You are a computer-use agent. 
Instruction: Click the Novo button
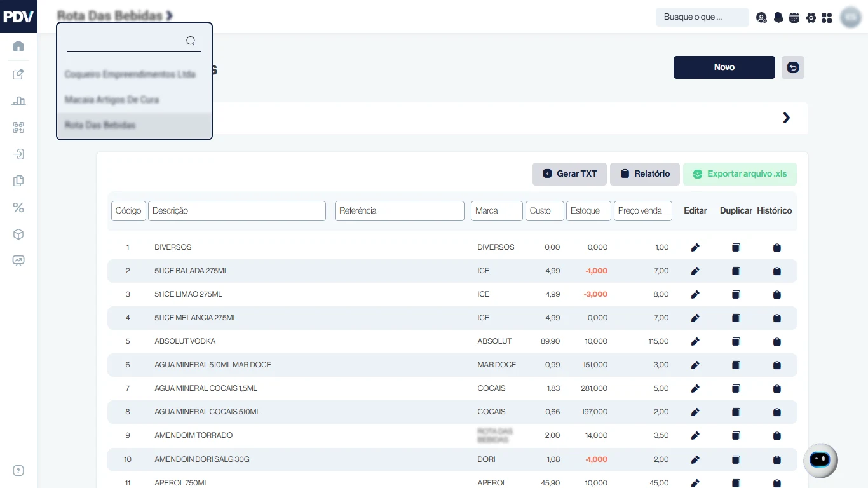(x=724, y=67)
